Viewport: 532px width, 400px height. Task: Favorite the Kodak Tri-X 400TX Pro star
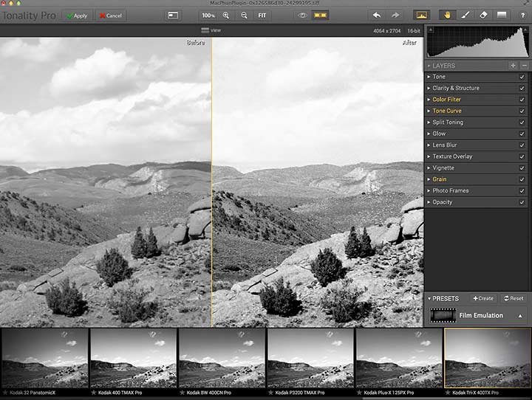[448, 393]
